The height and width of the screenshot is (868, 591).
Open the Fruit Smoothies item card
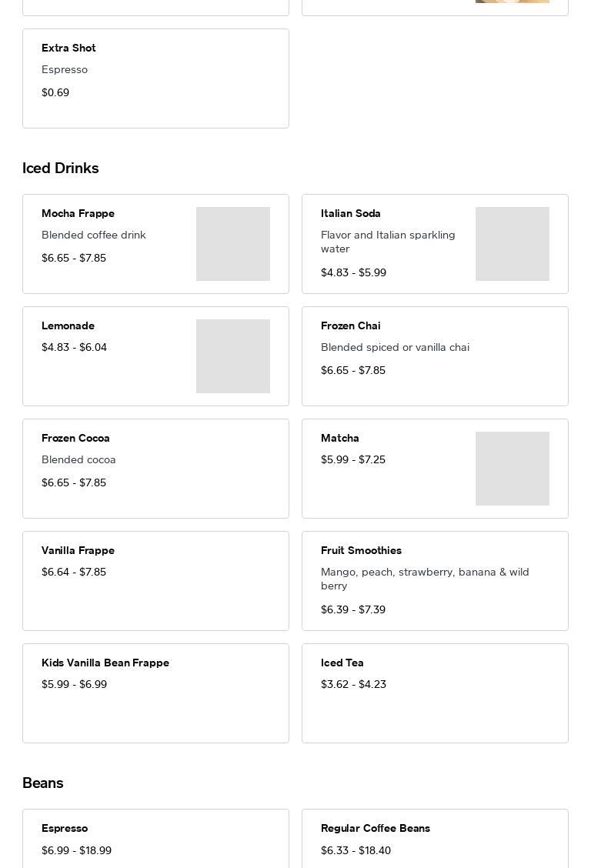tap(435, 581)
